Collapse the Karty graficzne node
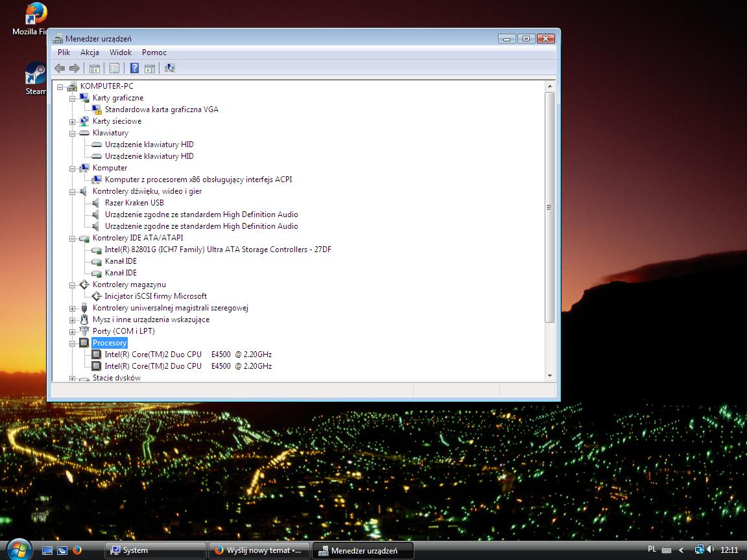Viewport: 747px width, 560px height. (73, 99)
